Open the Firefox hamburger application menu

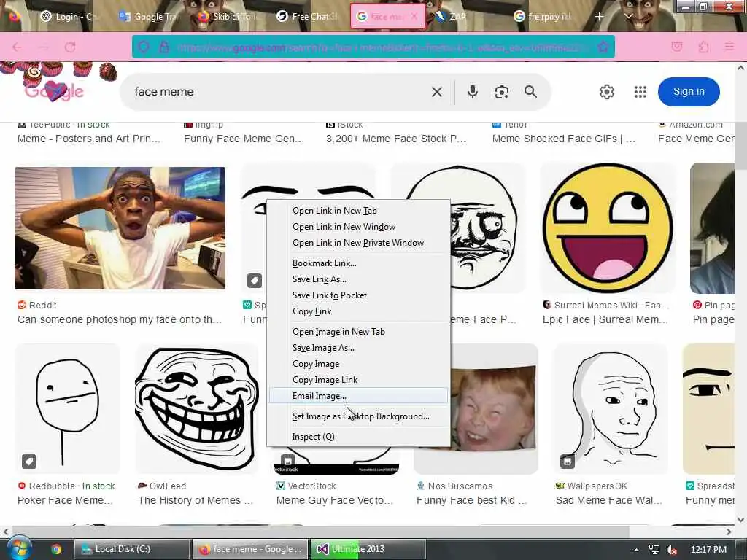tap(729, 47)
